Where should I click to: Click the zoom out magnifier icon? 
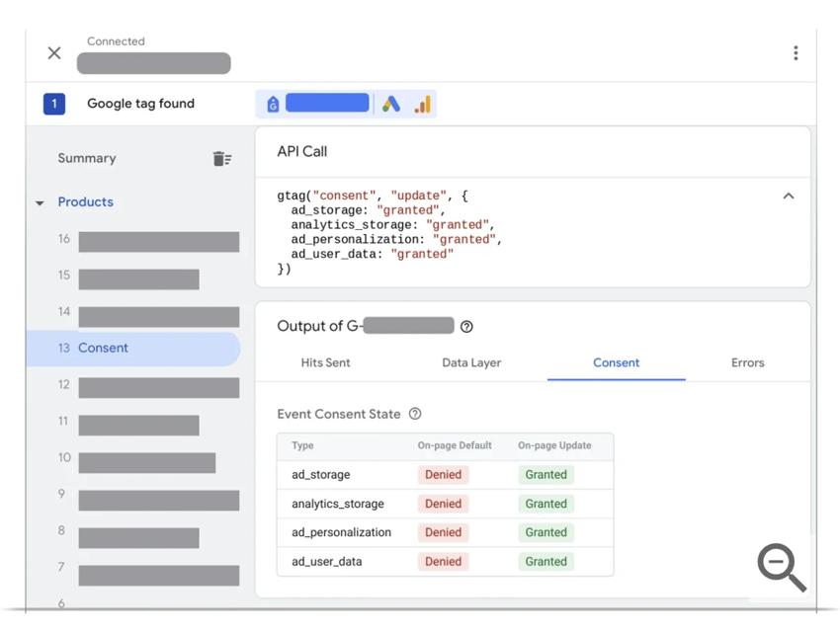click(x=781, y=568)
